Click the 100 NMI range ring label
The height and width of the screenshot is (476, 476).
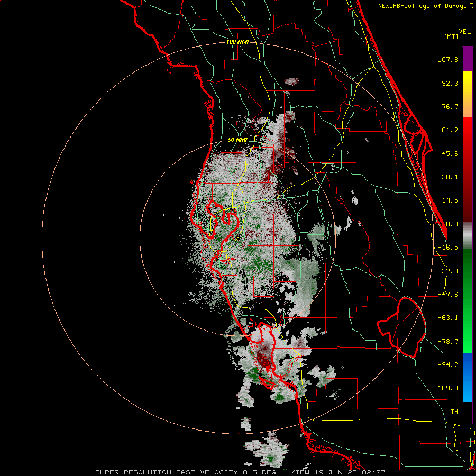237,42
